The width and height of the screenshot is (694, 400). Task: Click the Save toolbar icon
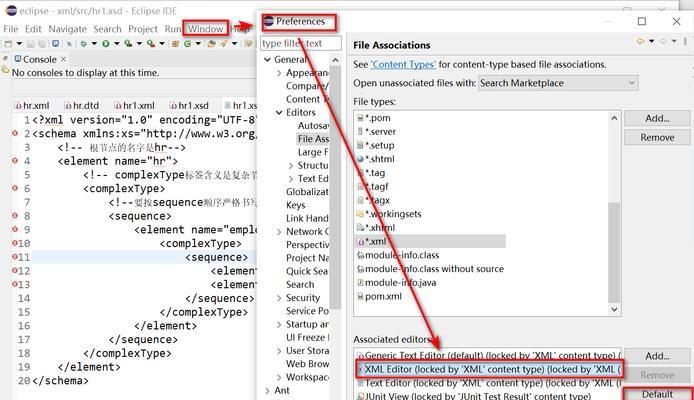[x=31, y=44]
